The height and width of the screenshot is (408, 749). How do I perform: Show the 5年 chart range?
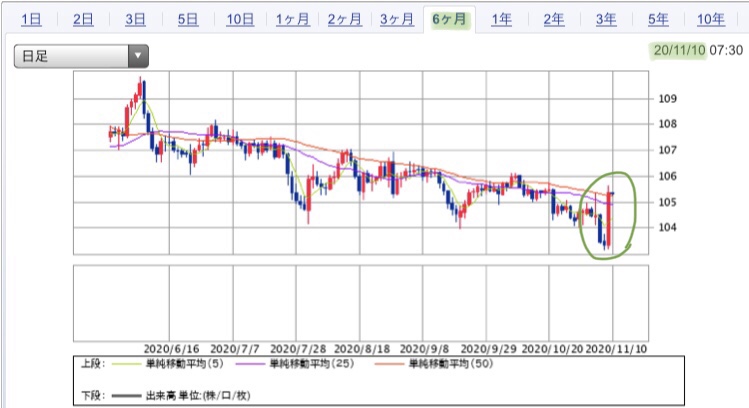tap(658, 20)
